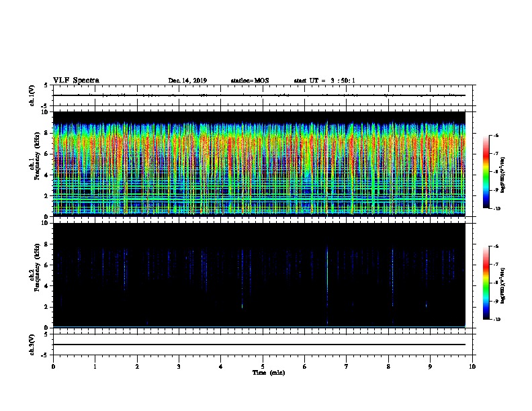This screenshot has height=411, width=532.
Task: Click the ch.2 "Frequency (kHz)" axis label
Action: [x=38, y=267]
